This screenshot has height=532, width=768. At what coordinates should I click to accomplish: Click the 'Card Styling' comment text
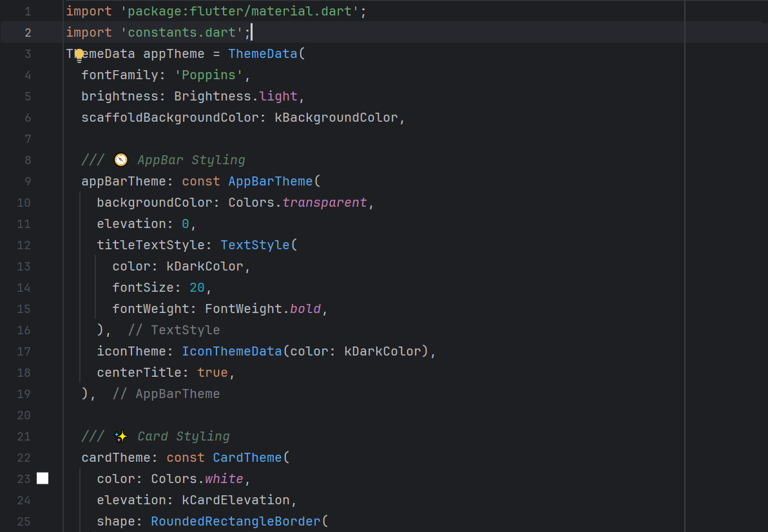coord(183,437)
